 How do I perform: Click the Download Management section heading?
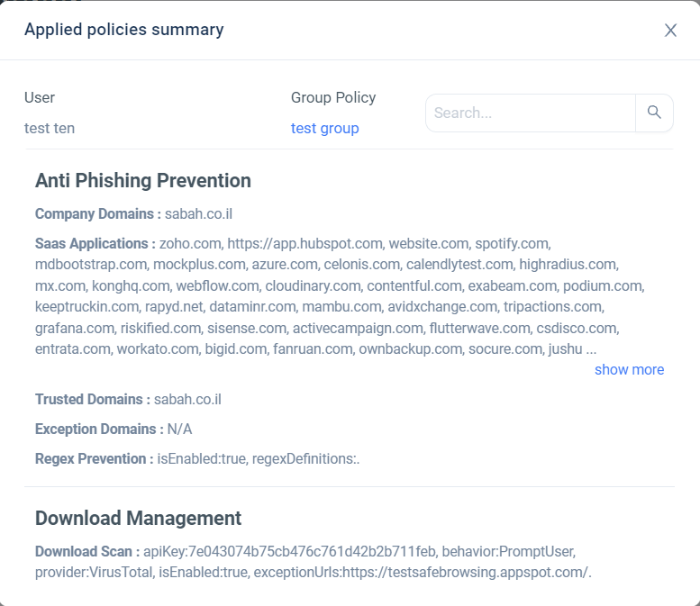pos(138,518)
